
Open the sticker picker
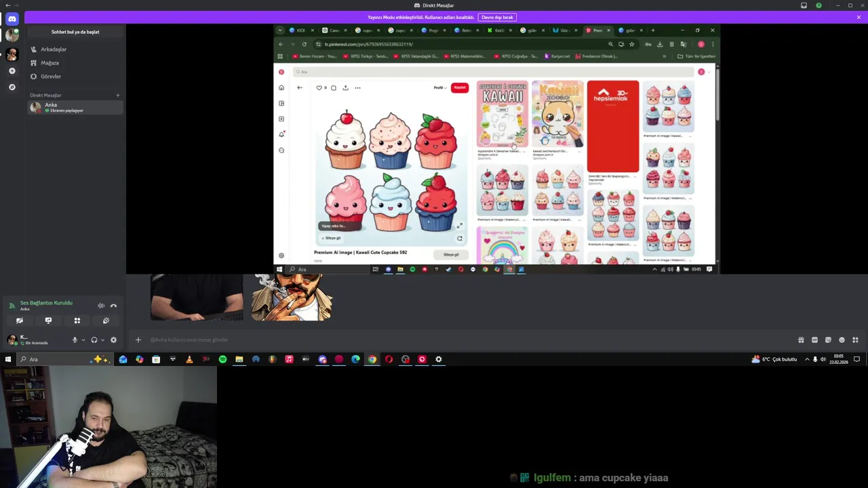tap(828, 340)
